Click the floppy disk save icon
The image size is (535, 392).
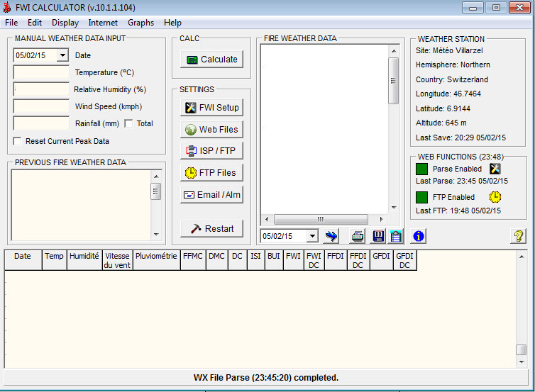[378, 236]
